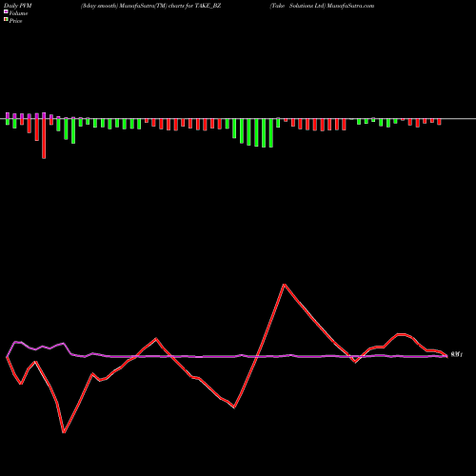Click the value label at the end of the price line
The height and width of the screenshot is (476, 476).
(457, 355)
